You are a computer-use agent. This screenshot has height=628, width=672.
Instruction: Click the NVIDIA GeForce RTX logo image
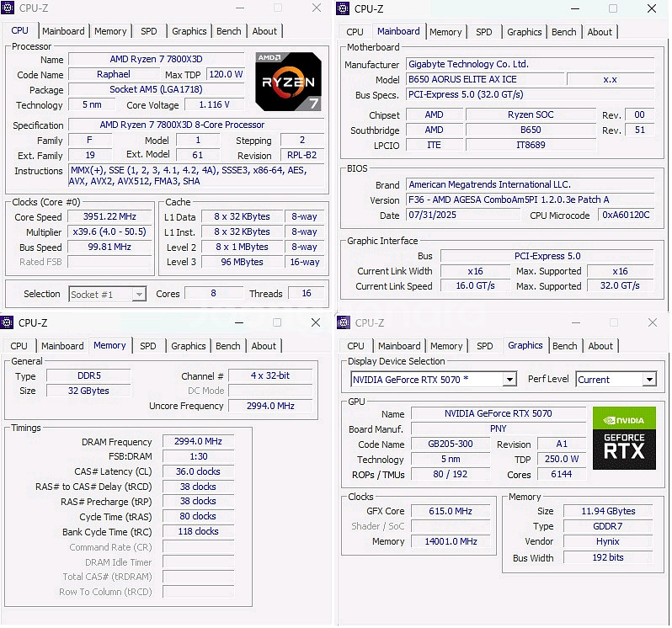(x=624, y=438)
